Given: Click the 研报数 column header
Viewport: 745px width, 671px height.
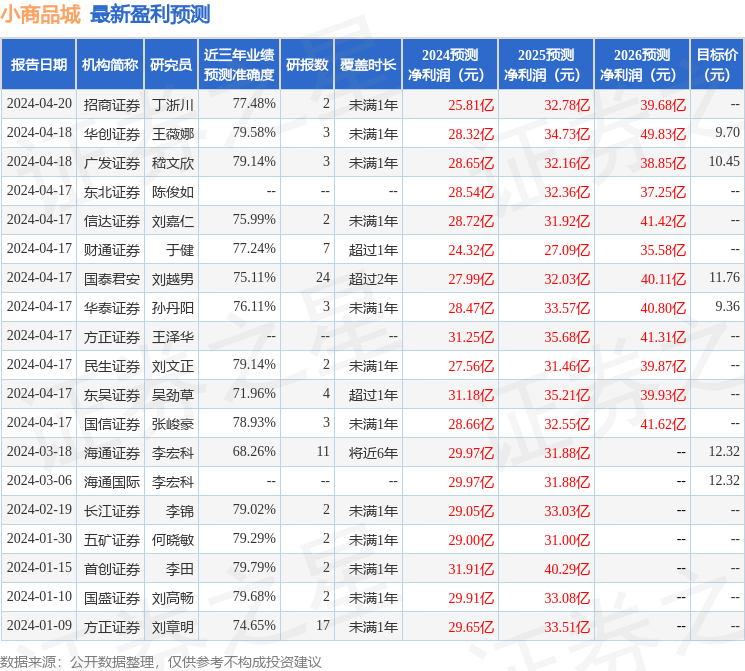Looking at the screenshot, I should coord(307,65).
